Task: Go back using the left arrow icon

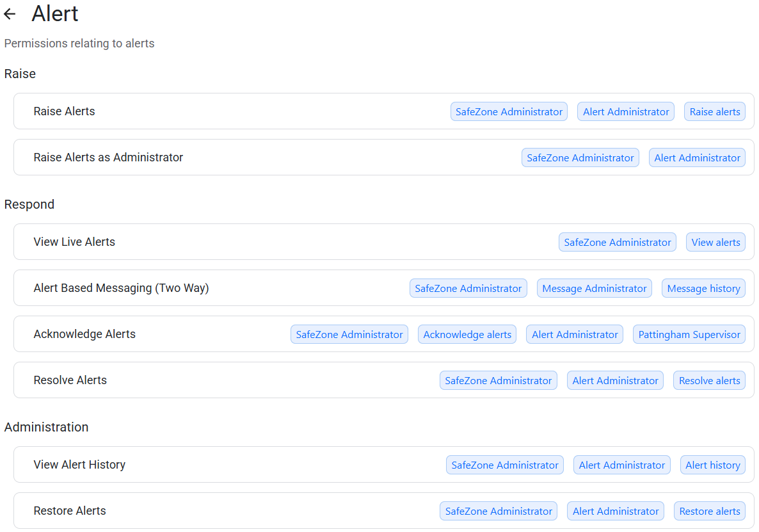Action: pyautogui.click(x=10, y=14)
